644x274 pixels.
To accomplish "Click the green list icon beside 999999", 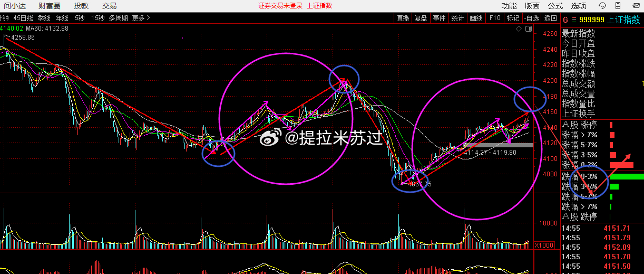I will tap(573, 20).
